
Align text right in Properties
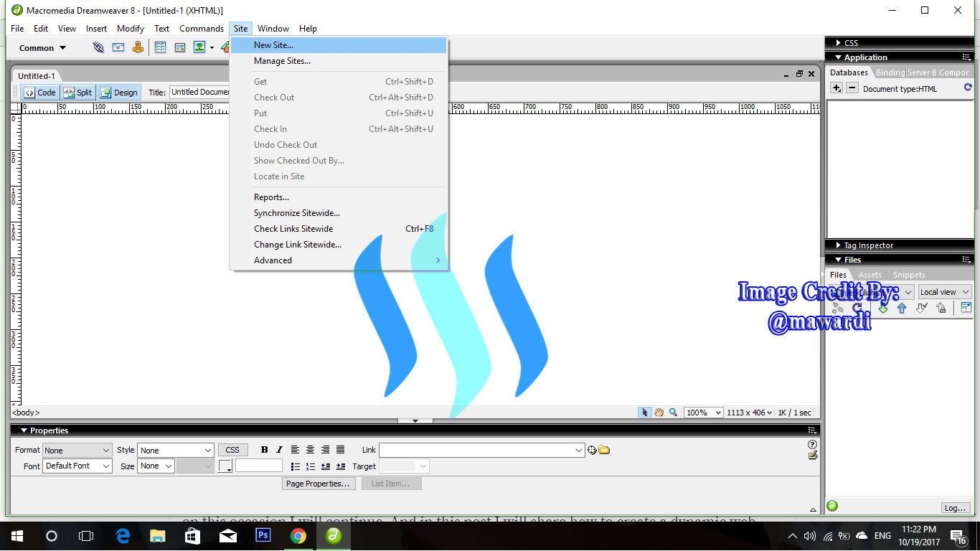(325, 450)
